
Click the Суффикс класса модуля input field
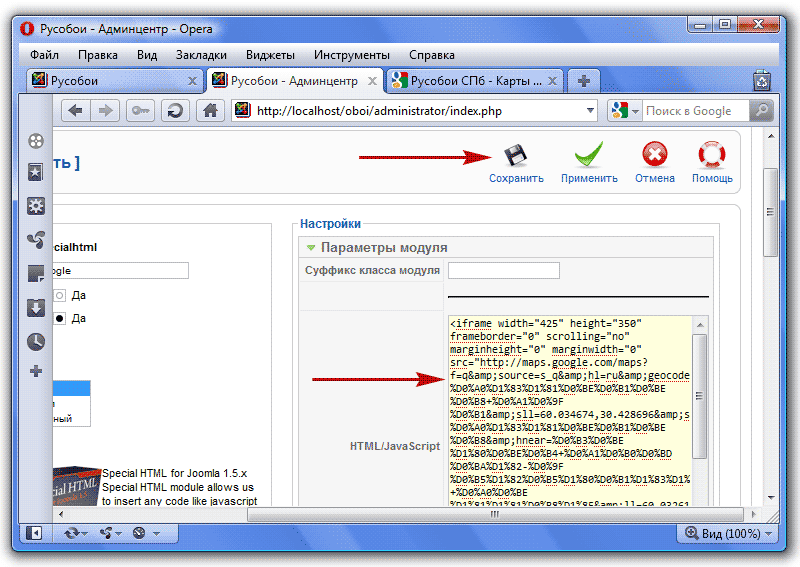point(503,270)
